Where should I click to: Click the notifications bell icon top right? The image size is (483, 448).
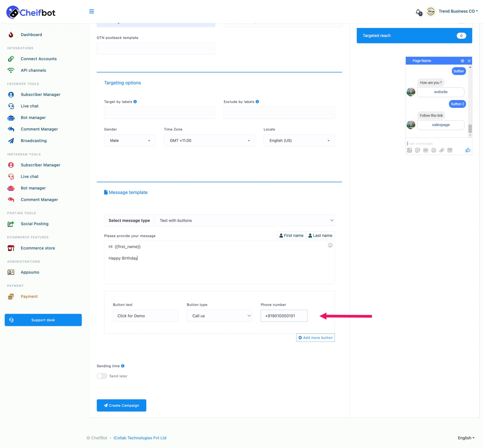coord(418,11)
